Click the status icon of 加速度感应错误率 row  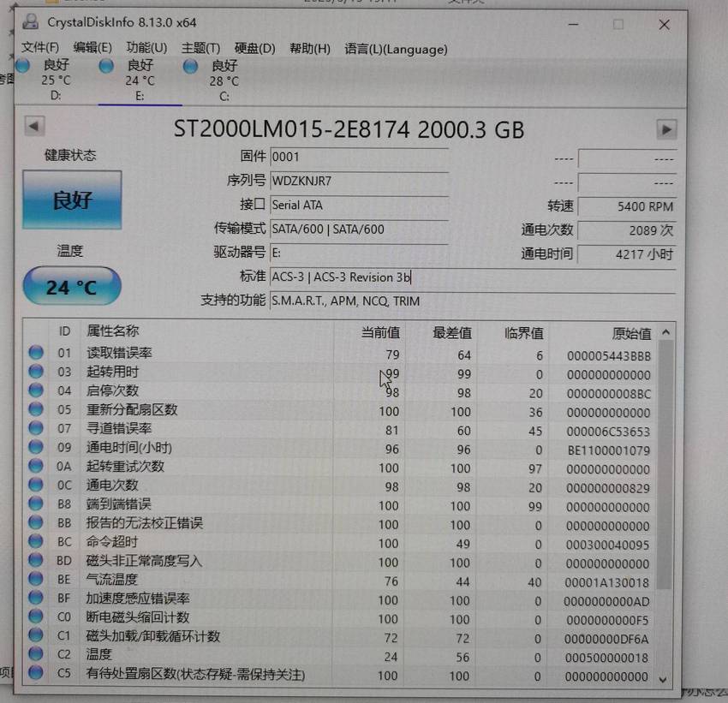[36, 598]
